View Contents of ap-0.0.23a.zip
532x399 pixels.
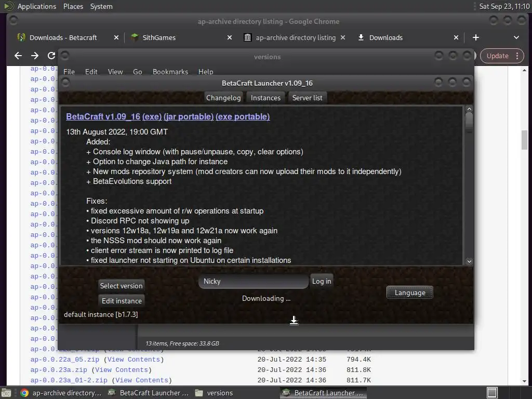(122, 370)
